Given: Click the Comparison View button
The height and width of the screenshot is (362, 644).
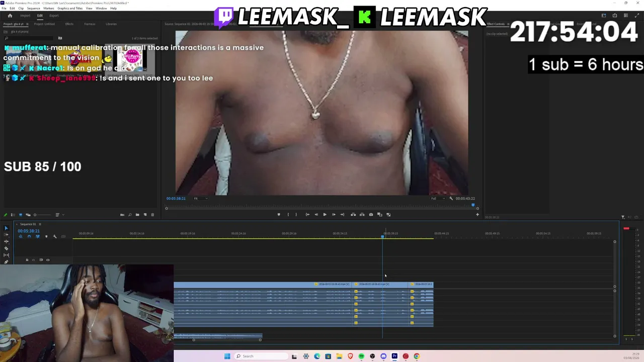Looking at the screenshot, I should (380, 215).
